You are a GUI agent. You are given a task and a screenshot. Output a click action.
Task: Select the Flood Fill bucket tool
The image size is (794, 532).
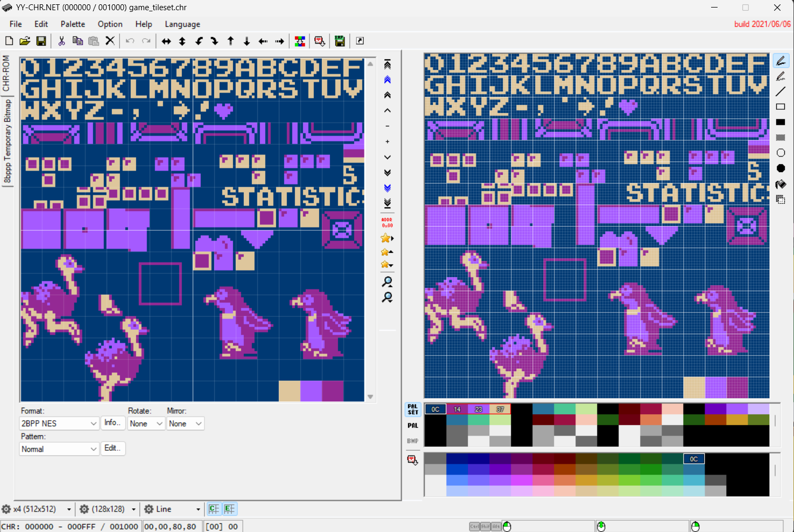781,184
